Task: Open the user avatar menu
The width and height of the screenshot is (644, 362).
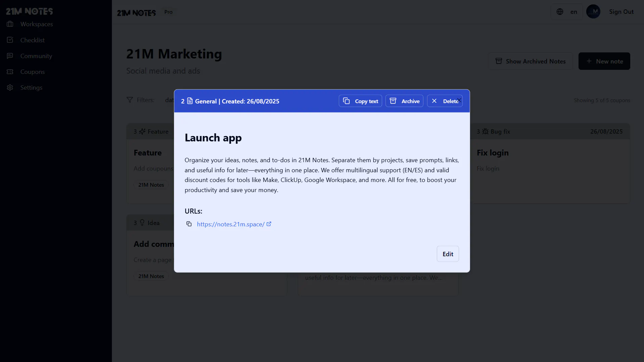Action: (x=593, y=12)
